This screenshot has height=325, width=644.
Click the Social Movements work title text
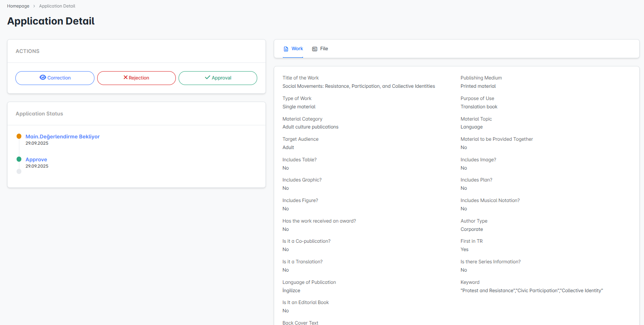click(358, 86)
